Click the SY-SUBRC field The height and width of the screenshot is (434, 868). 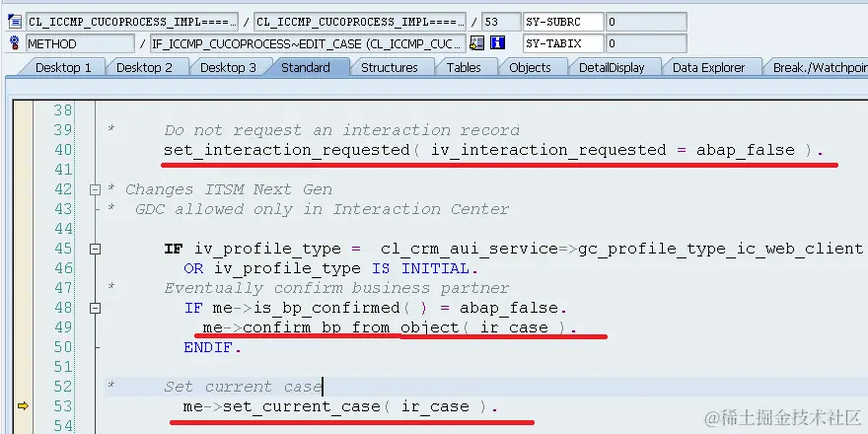(x=563, y=22)
